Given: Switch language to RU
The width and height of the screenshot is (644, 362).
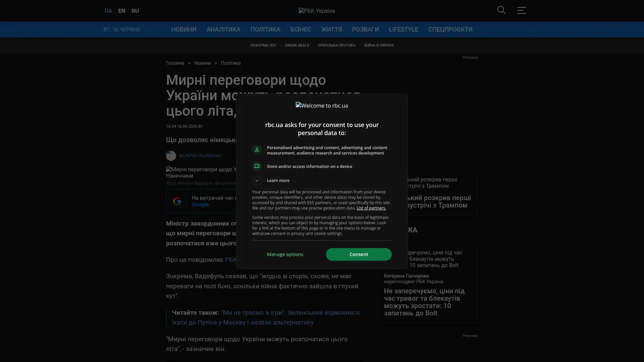Looking at the screenshot, I should click(x=135, y=11).
